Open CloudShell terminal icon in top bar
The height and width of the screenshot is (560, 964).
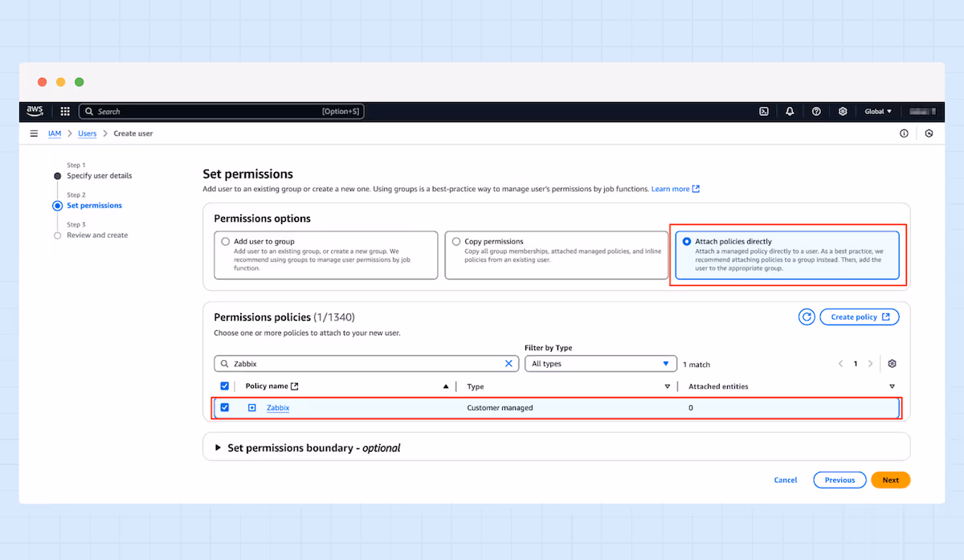coord(764,112)
